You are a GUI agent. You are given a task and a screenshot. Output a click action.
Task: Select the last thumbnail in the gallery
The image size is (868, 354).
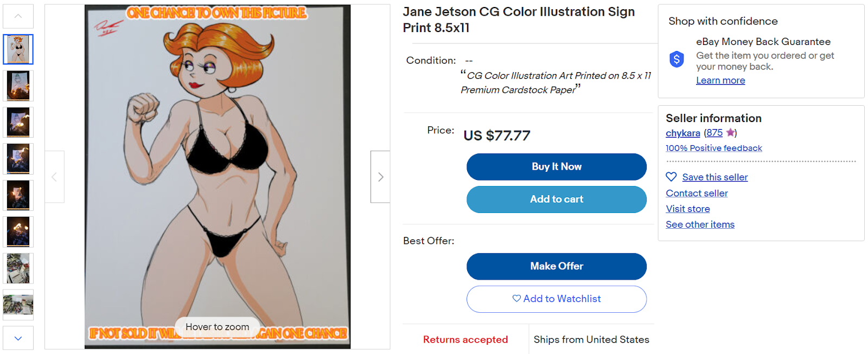(18, 304)
